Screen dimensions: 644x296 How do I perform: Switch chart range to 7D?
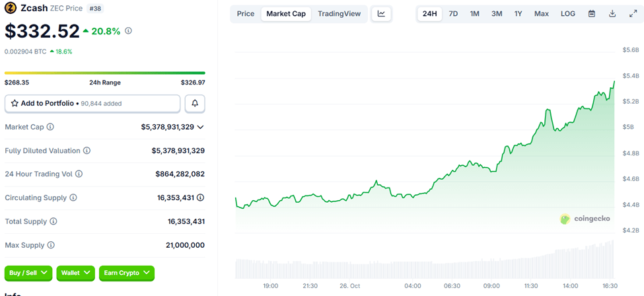click(x=453, y=14)
